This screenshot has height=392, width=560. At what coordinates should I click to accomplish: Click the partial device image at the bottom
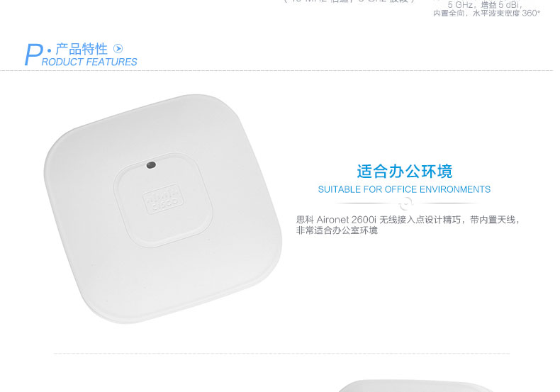[x=415, y=386]
